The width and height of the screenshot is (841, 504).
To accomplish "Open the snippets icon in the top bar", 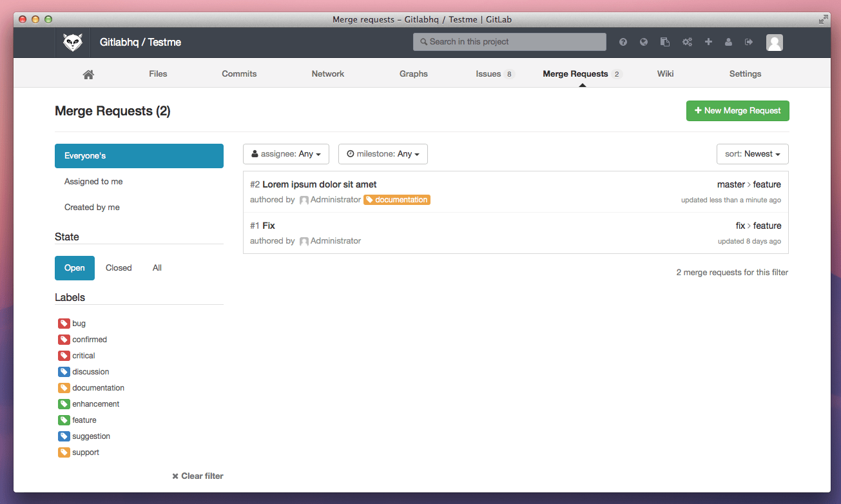I will coord(665,42).
